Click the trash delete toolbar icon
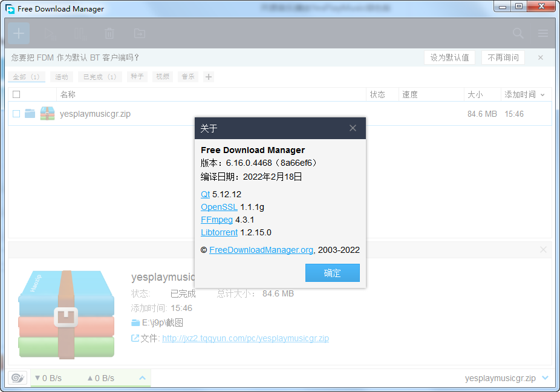 tap(109, 34)
